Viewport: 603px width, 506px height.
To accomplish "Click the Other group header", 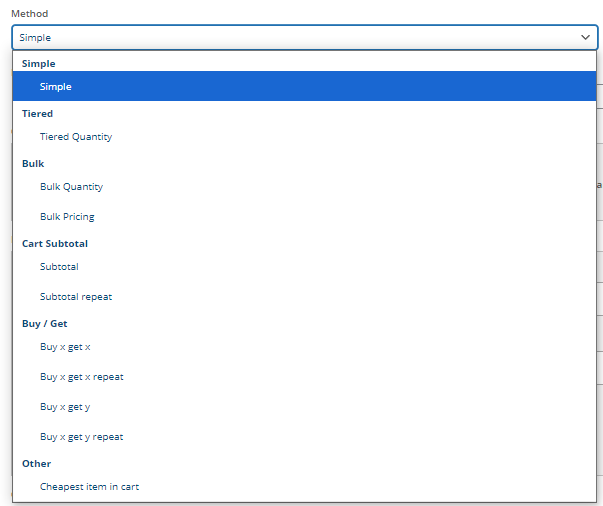I will pos(37,463).
